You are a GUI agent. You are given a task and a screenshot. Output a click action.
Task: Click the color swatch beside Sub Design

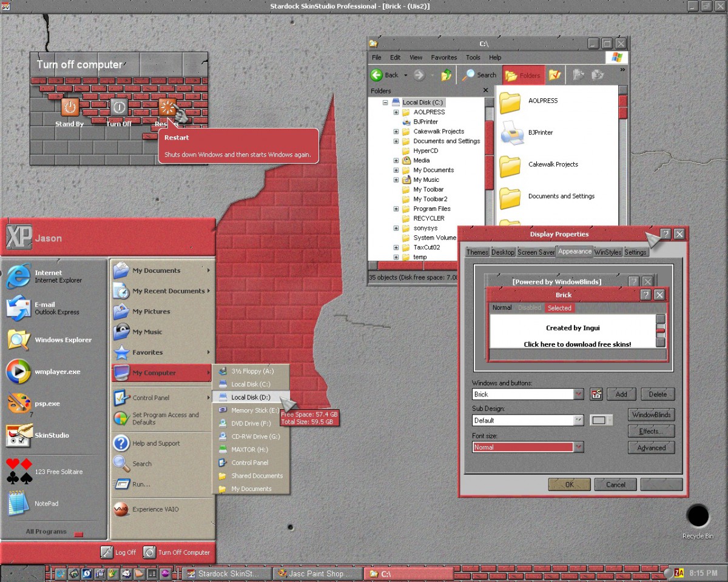point(601,420)
